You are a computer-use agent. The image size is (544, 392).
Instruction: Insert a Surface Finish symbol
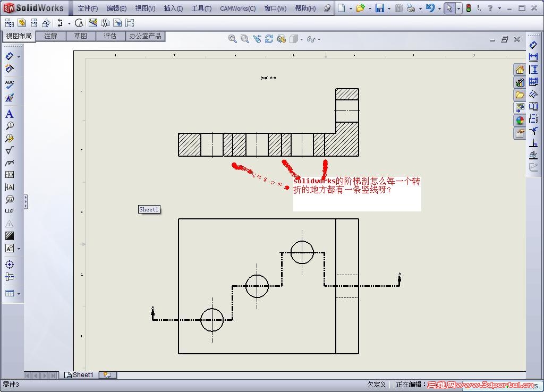(10, 150)
